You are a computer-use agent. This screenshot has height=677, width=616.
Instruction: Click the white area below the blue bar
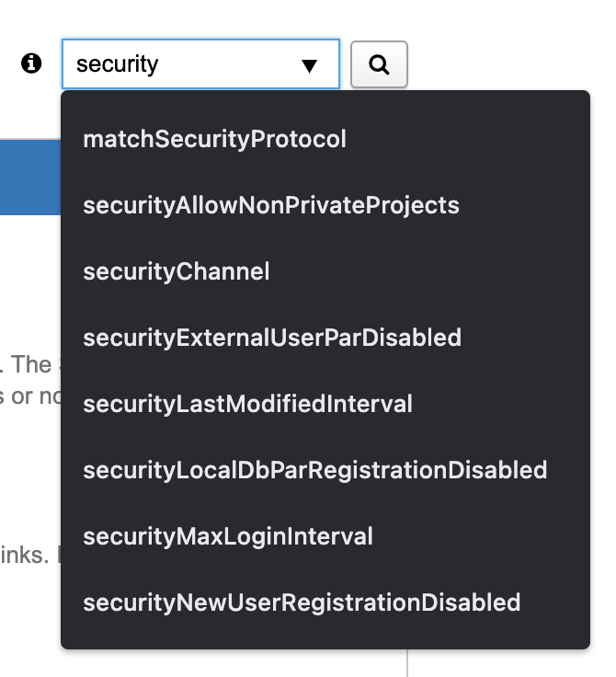pos(29,276)
